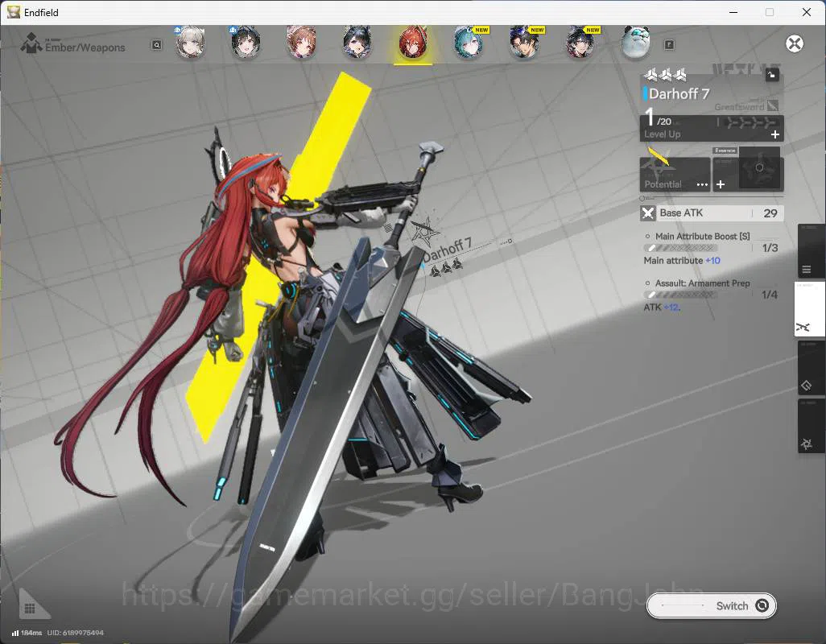The image size is (826, 644).
Task: Click the ATK +12 stat text
Action: [662, 308]
